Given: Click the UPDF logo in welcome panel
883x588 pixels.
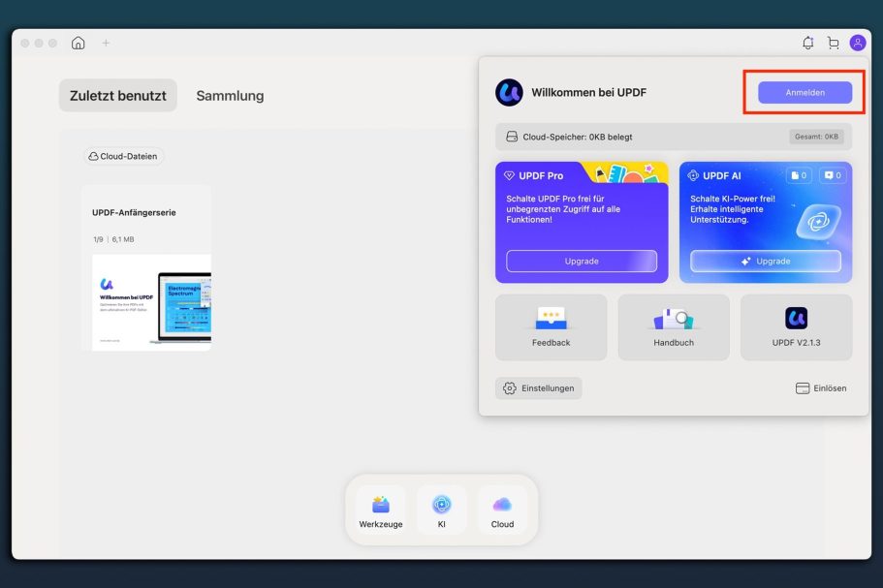Looking at the screenshot, I should tap(509, 92).
